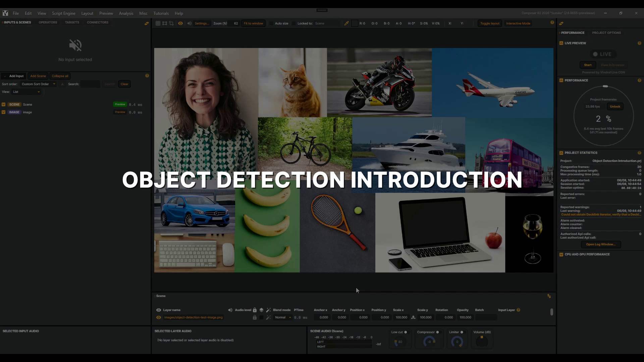The width and height of the screenshot is (644, 362).
Task: Click the link scale icon between Scale x and y
Action: click(413, 317)
